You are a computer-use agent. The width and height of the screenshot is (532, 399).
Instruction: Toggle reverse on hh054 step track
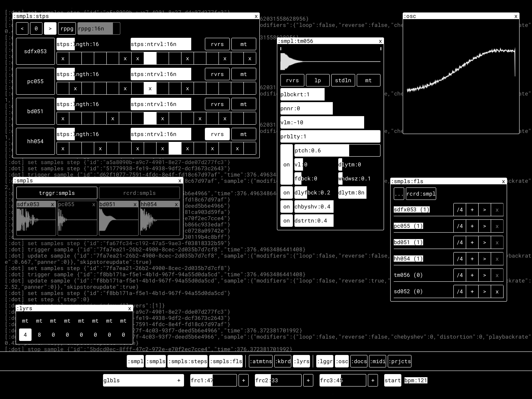click(x=217, y=134)
